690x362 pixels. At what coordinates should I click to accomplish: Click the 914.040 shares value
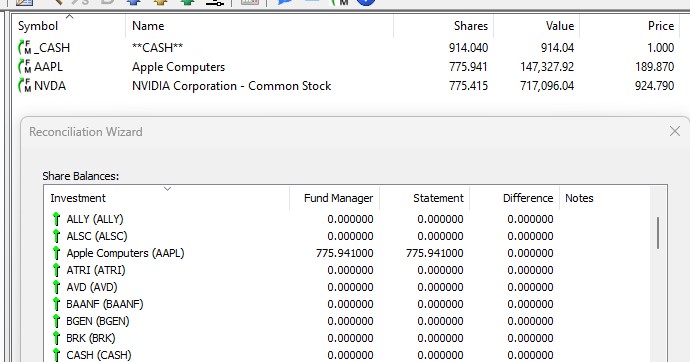468,48
